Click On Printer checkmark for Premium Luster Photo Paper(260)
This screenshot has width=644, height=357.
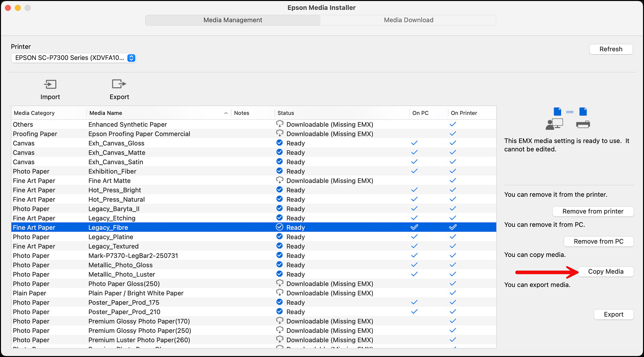(x=453, y=340)
